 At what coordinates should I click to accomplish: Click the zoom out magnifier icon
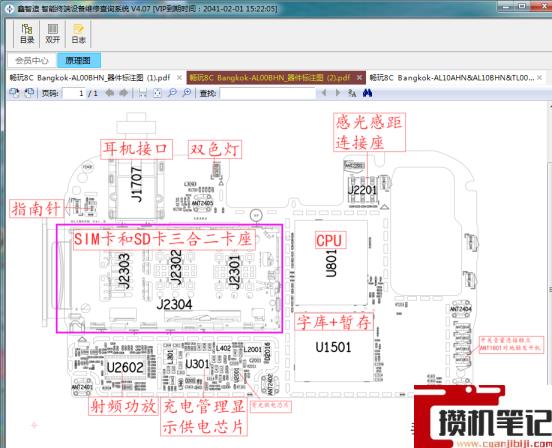[172, 93]
